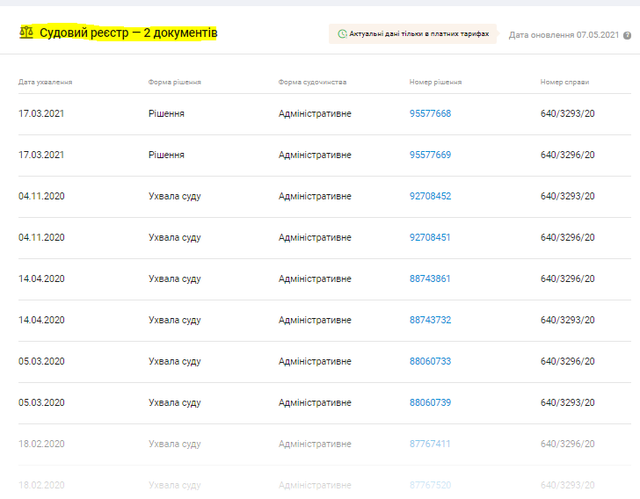
Task: Click the Форма судочинства column header
Action: coord(312,81)
